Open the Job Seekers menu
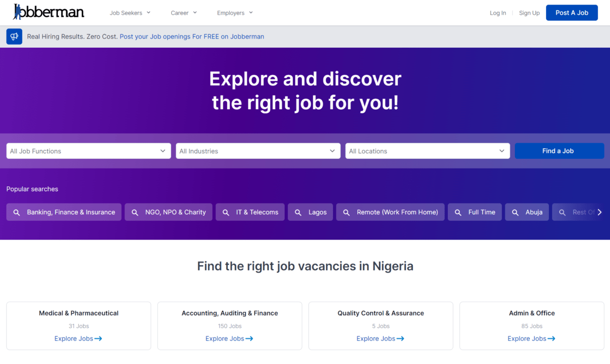 point(130,13)
